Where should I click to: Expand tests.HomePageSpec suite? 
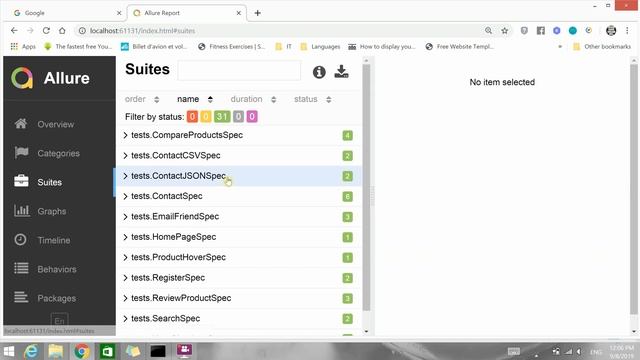(239, 237)
